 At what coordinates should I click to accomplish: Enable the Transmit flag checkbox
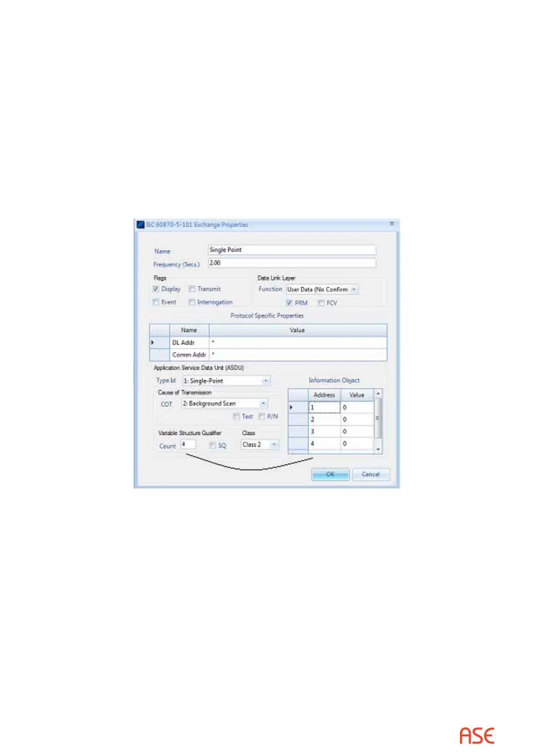(x=192, y=289)
